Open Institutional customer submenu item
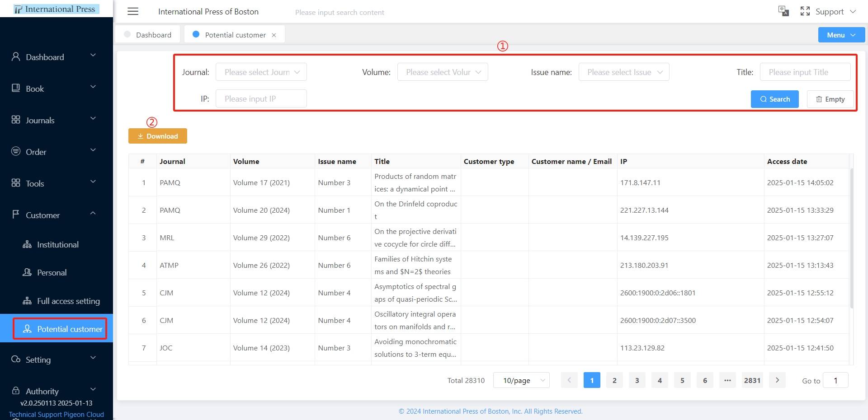Screen dimensions: 868x420 (57, 244)
